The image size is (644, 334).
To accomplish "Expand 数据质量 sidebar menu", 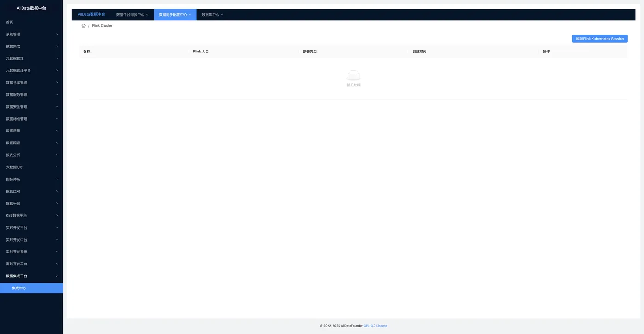I will [x=31, y=131].
